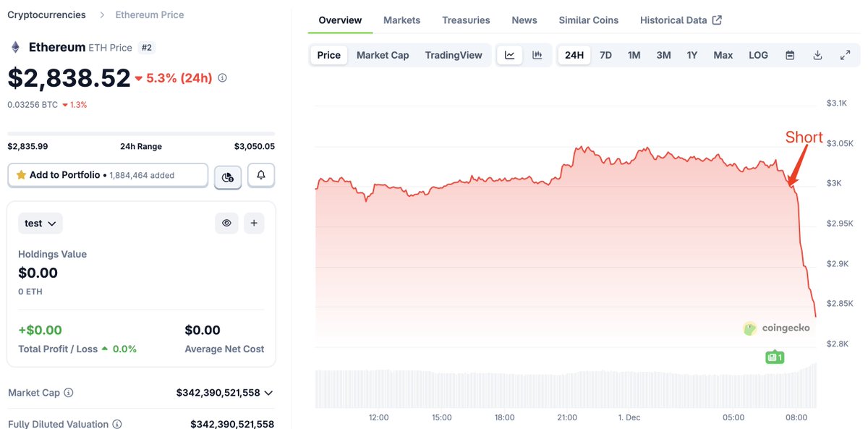Open Historical Data external link icon

point(717,20)
